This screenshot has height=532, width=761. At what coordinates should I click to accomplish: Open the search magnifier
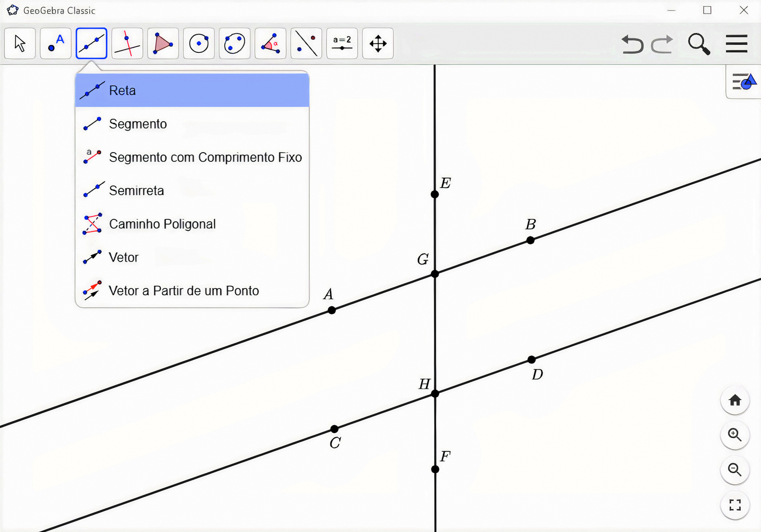point(699,44)
